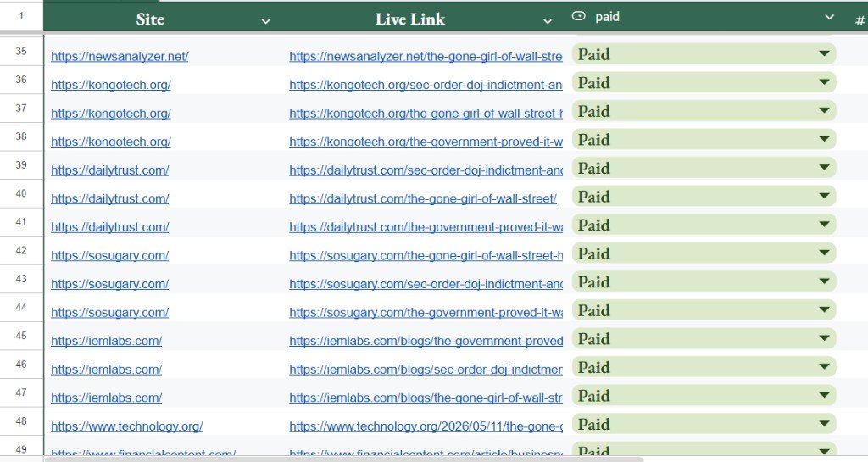Select row 40 header
Screen dimensions: 868x462
pyautogui.click(x=21, y=193)
